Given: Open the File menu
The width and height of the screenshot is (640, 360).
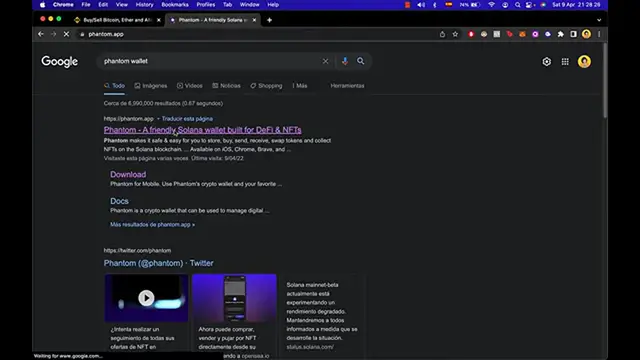Looking at the screenshot, I should coord(86,5).
